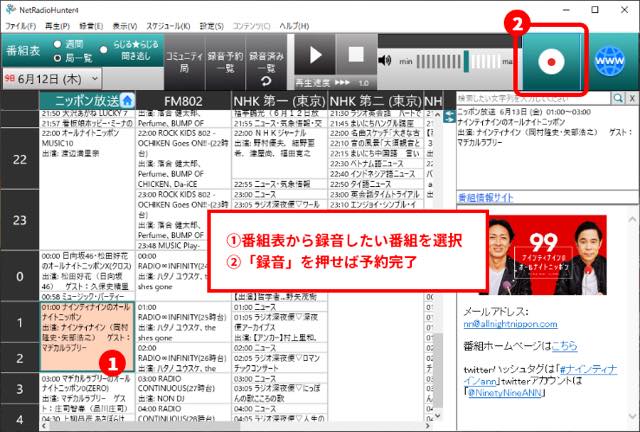The image size is (640, 432).
Task: Open the date dropdown 6月12日 (木)
Action: [x=52, y=78]
